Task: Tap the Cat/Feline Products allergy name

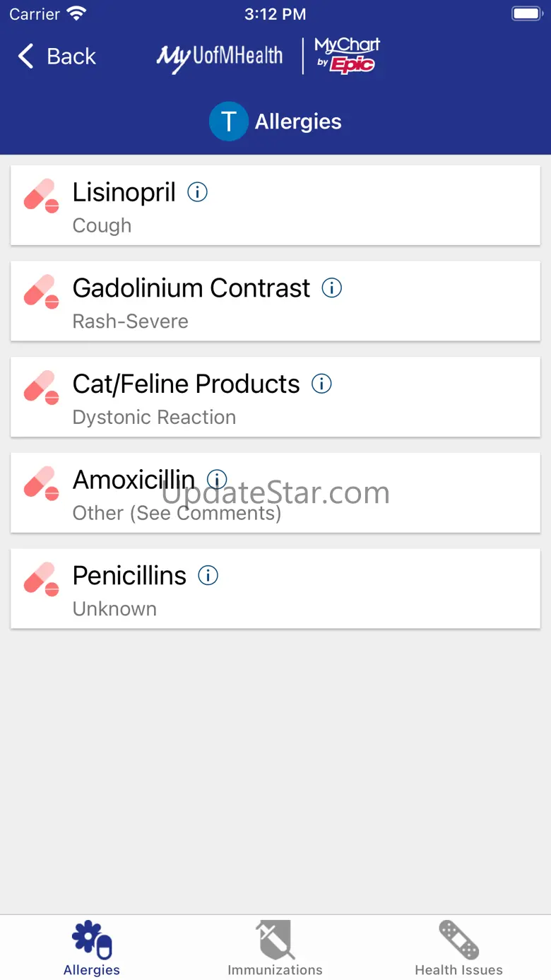Action: click(186, 384)
